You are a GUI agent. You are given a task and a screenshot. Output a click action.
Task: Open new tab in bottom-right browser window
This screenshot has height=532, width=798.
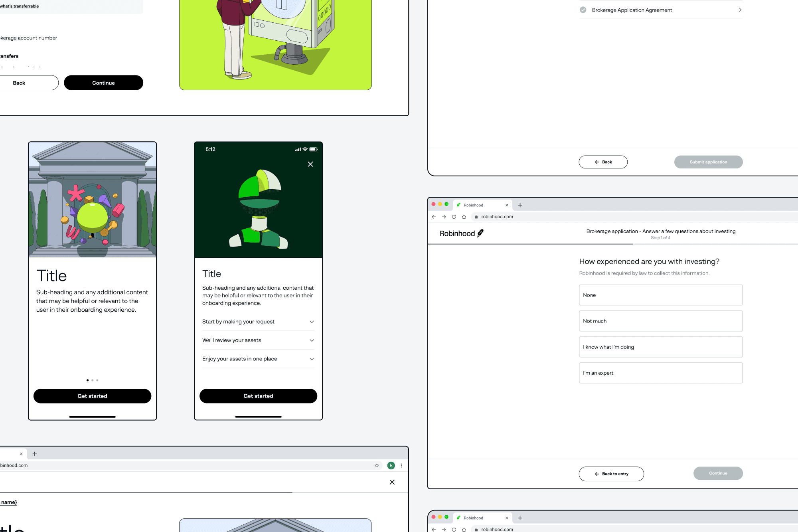click(520, 518)
